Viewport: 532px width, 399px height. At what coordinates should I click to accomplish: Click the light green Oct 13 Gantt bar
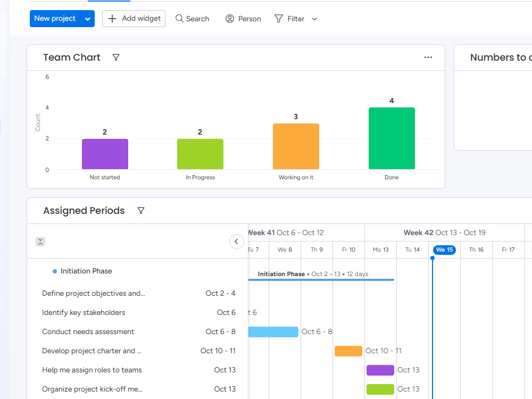(380, 389)
